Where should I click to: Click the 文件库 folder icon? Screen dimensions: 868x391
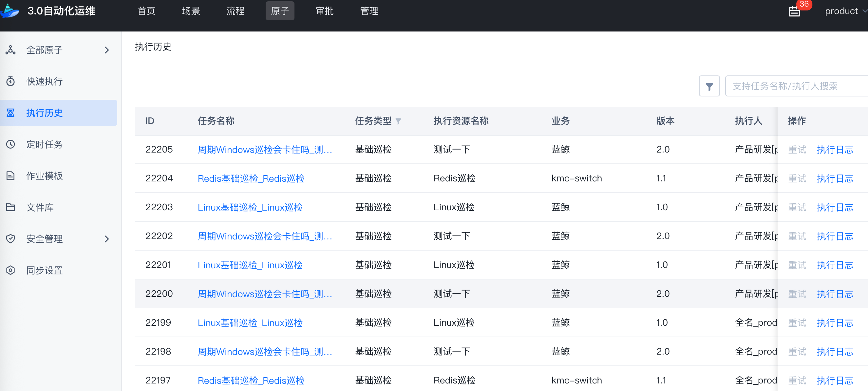coord(11,207)
